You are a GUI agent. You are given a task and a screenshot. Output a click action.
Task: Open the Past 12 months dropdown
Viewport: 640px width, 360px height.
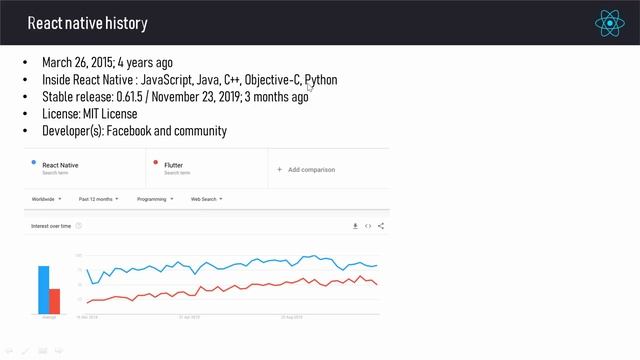(x=98, y=199)
